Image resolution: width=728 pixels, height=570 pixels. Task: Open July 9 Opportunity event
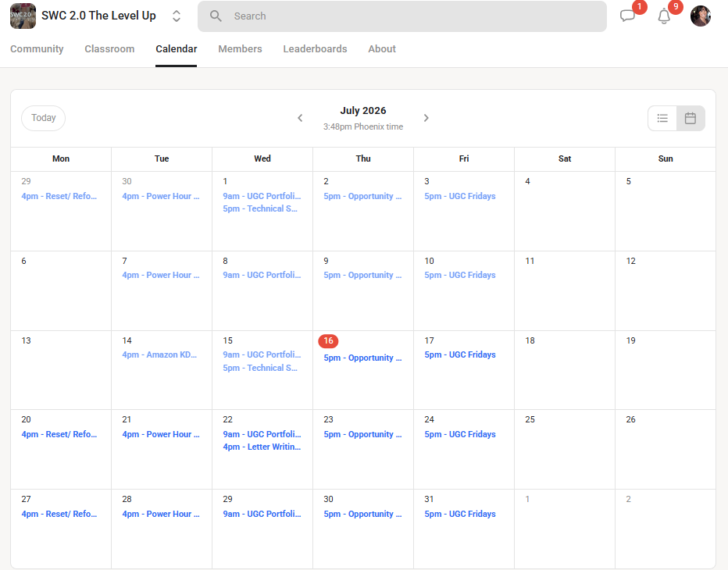362,275
